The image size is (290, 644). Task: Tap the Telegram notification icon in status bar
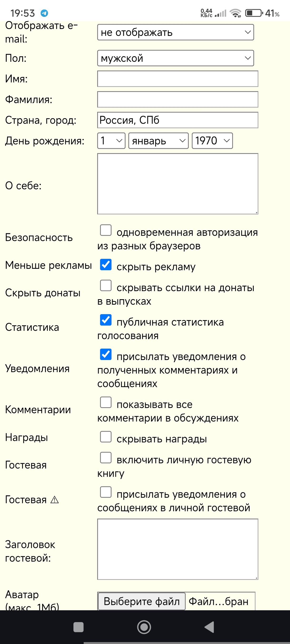click(44, 13)
